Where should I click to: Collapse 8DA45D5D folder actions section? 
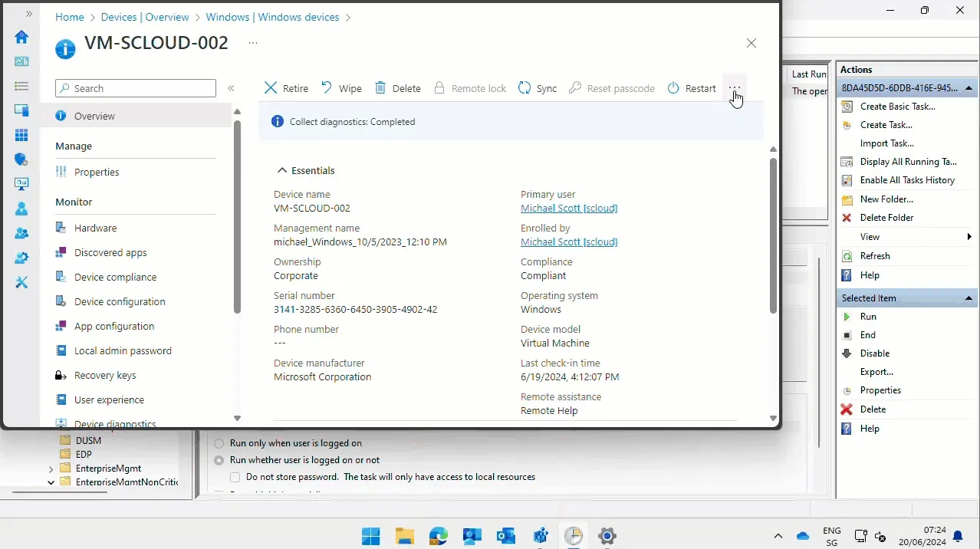[968, 87]
